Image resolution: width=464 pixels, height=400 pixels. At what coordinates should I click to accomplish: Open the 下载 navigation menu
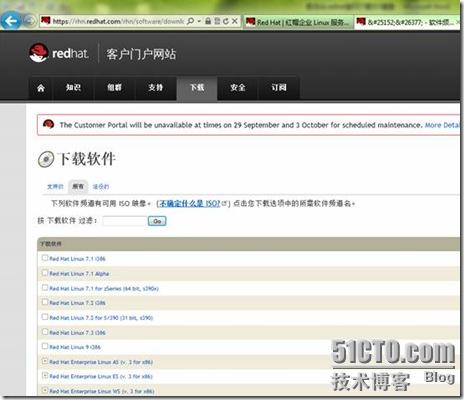197,88
